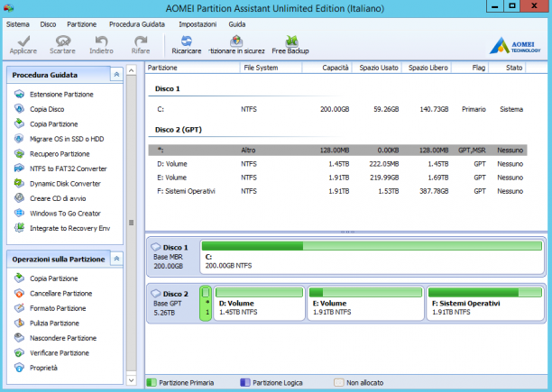The image size is (552, 392).
Task: Click the sidebar vertical scrollbar thumb
Action: click(x=132, y=223)
